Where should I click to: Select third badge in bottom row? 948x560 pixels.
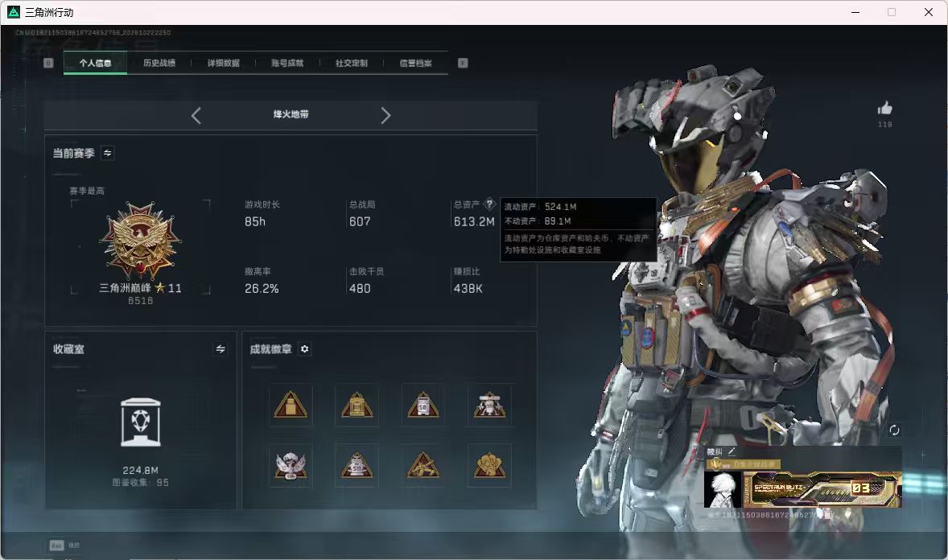pyautogui.click(x=423, y=466)
